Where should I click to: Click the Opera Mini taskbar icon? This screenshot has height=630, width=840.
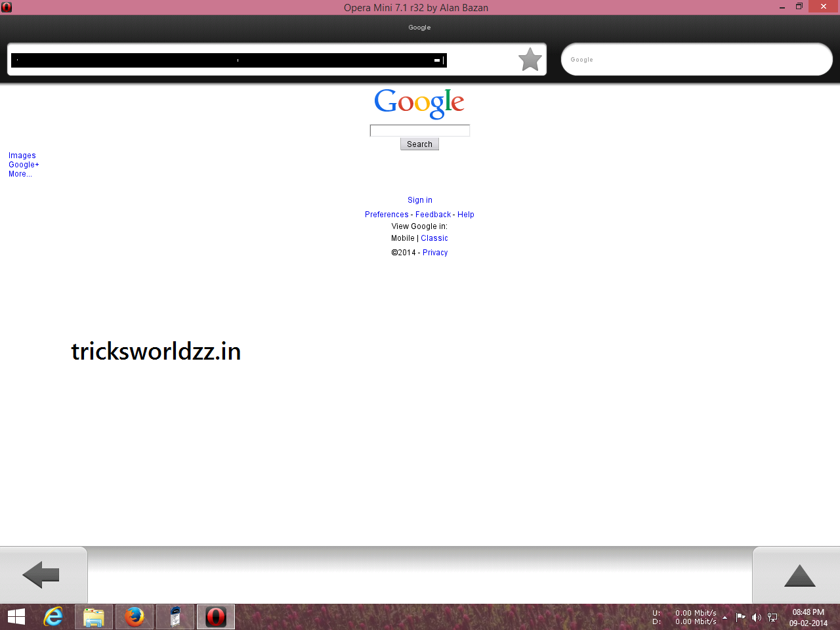click(216, 617)
